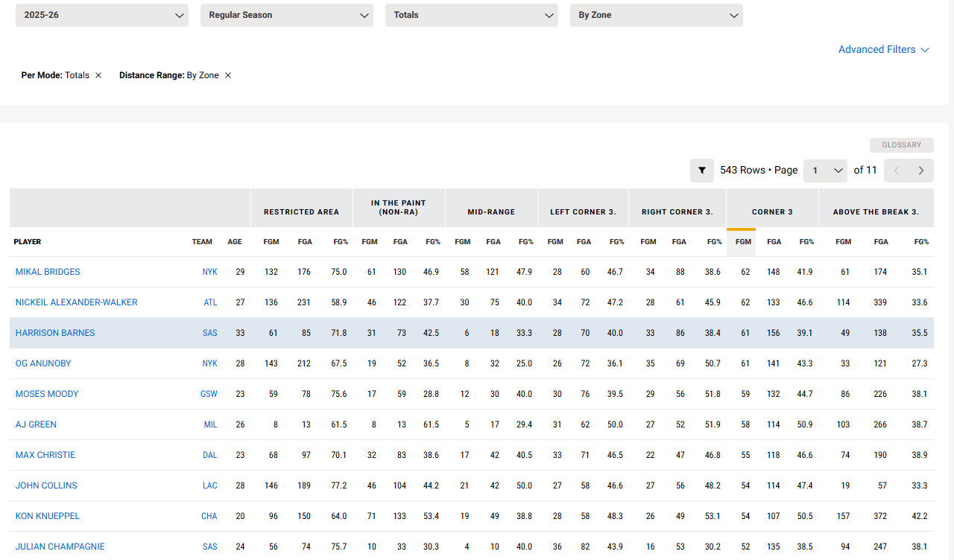This screenshot has width=954, height=560.
Task: Remove the Distance Range: By Zone filter
Action: coord(228,75)
